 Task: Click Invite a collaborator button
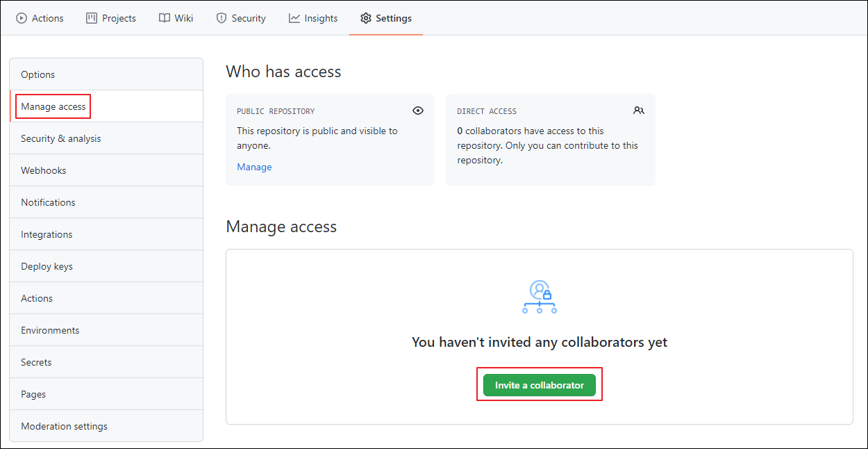540,385
